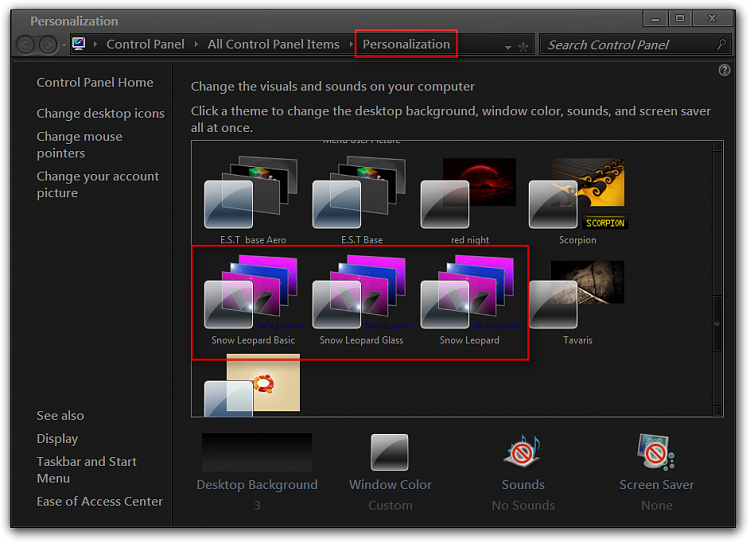This screenshot has width=750, height=543.
Task: Click the theme list scrollbar thumb
Action: [717, 324]
